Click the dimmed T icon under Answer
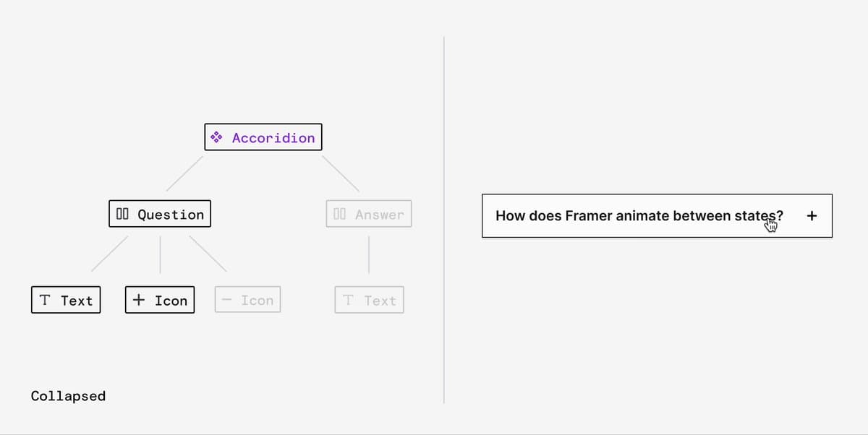 coord(348,300)
